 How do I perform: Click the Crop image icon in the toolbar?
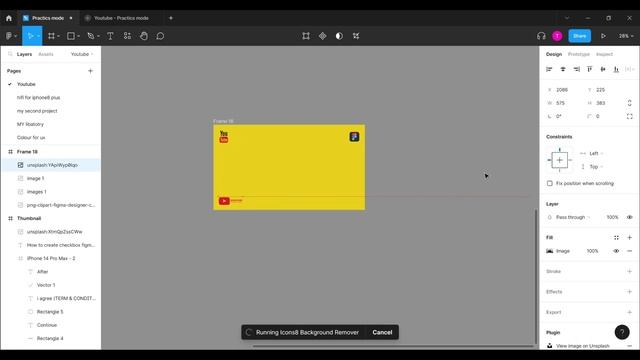tap(306, 36)
